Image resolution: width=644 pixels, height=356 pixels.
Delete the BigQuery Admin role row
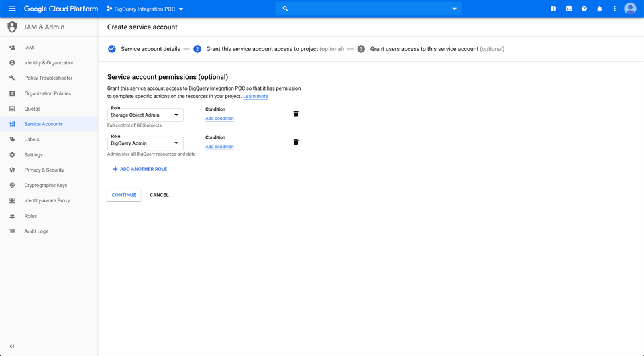[296, 142]
